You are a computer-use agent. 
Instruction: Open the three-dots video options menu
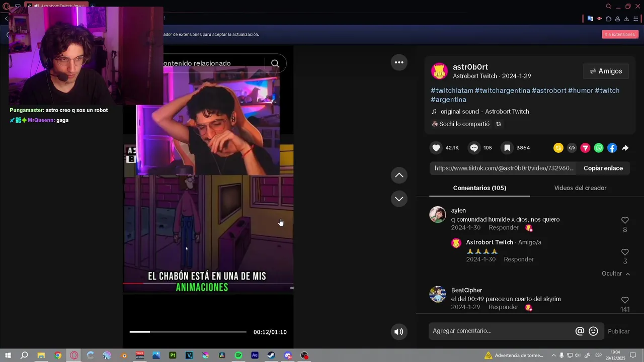tap(399, 62)
